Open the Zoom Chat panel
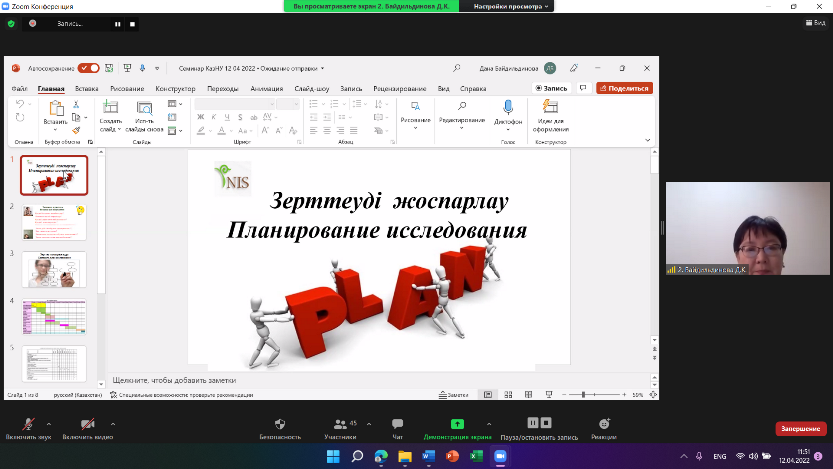The image size is (833, 469). [x=398, y=424]
